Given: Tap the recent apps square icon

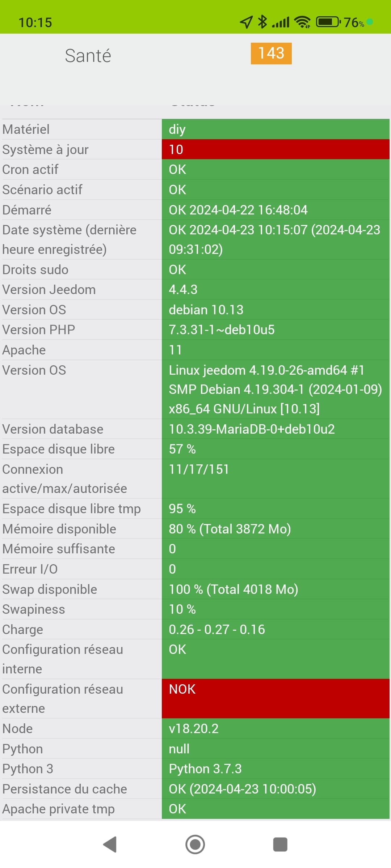Looking at the screenshot, I should point(280,845).
